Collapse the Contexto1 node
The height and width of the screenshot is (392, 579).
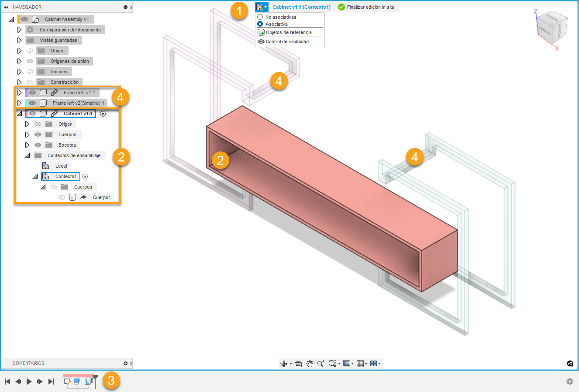tap(35, 176)
